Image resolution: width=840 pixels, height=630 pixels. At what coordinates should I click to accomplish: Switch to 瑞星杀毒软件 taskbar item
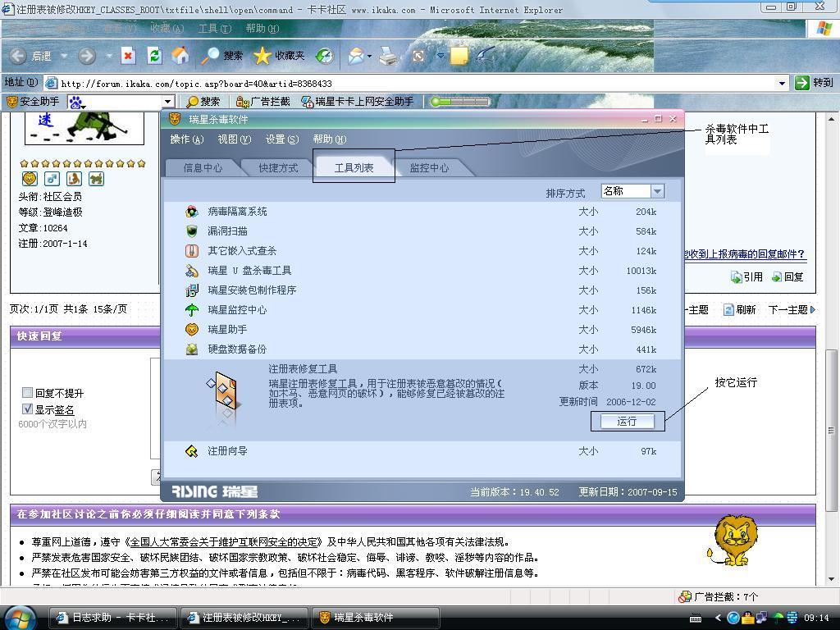(x=376, y=618)
